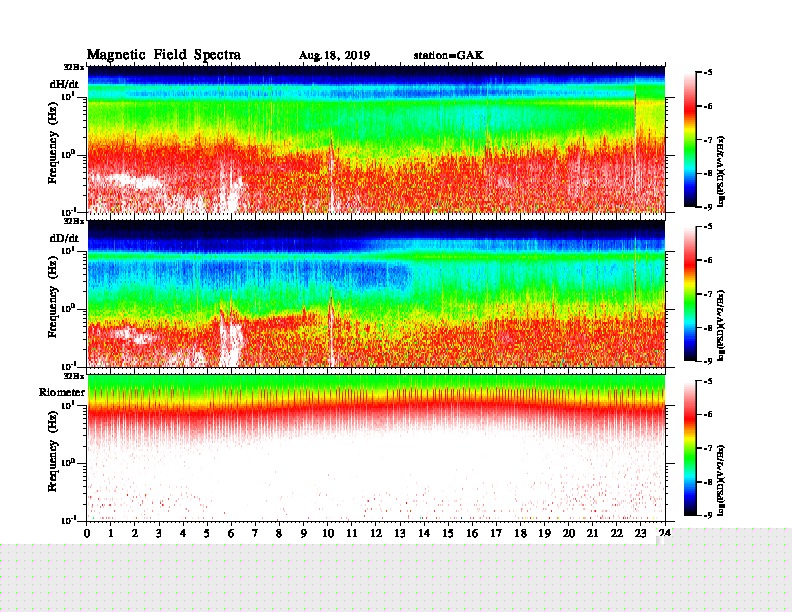792x612 pixels.
Task: Click hour tick label "23" on time axis
Action: 640,533
